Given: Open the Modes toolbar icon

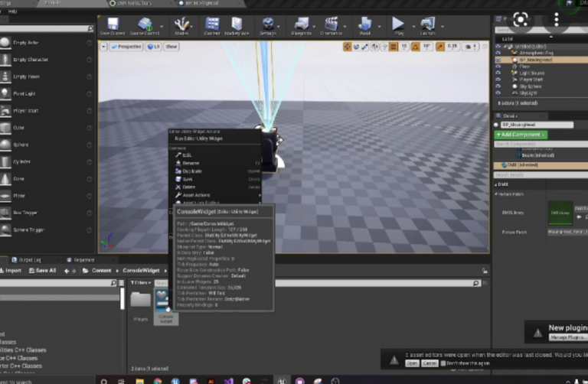Looking at the screenshot, I should (x=181, y=26).
